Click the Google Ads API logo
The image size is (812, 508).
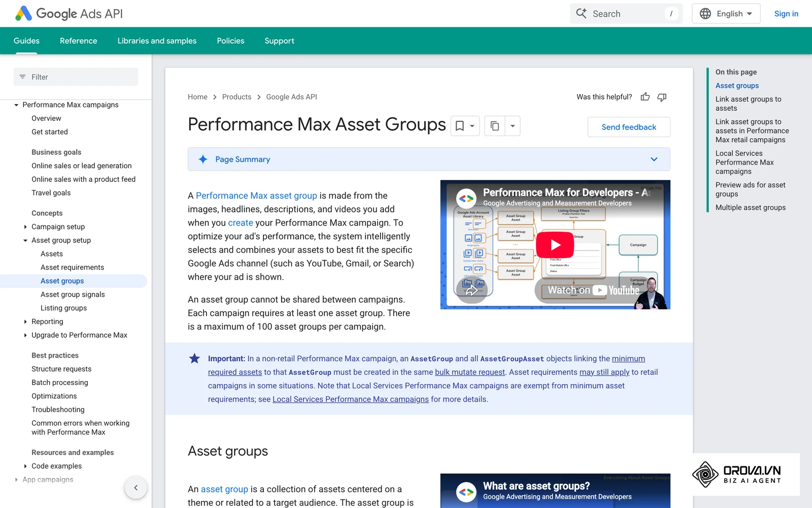(x=69, y=14)
